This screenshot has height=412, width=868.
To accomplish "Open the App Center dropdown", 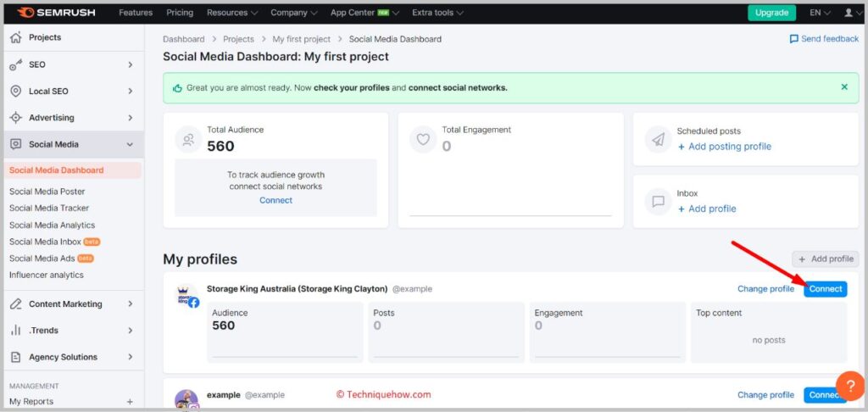I will [x=364, y=12].
